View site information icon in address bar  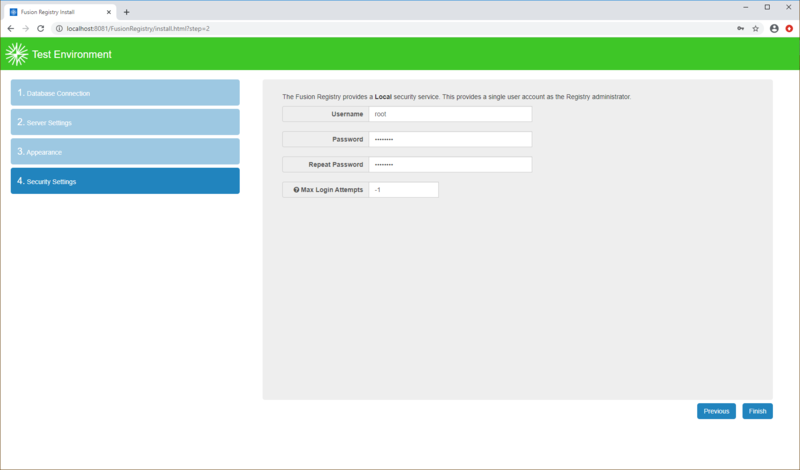[x=59, y=29]
